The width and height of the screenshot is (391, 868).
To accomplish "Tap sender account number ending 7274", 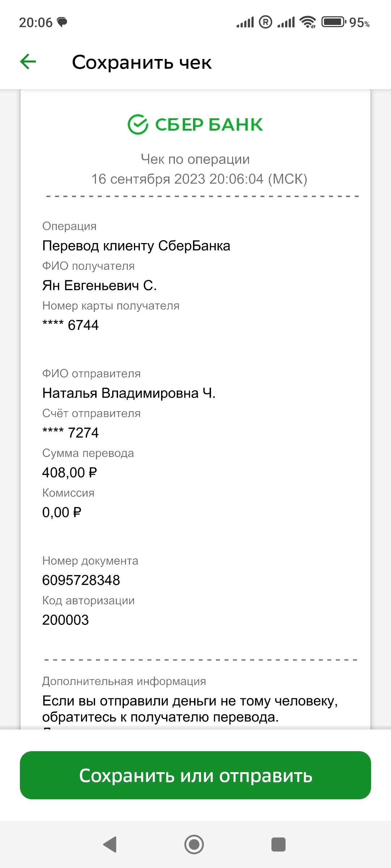I will coord(71,433).
